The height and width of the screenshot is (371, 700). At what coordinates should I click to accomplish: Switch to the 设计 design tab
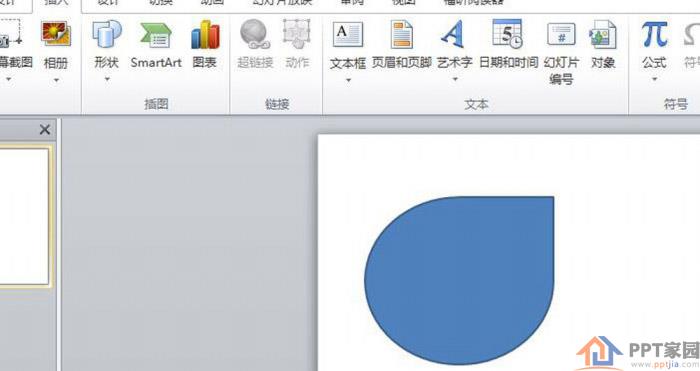[108, 3]
